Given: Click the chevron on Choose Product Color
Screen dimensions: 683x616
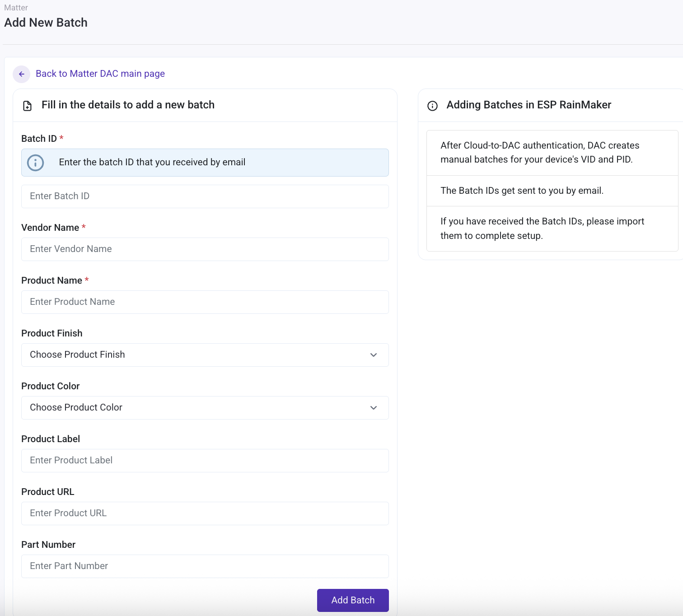Looking at the screenshot, I should 374,408.
